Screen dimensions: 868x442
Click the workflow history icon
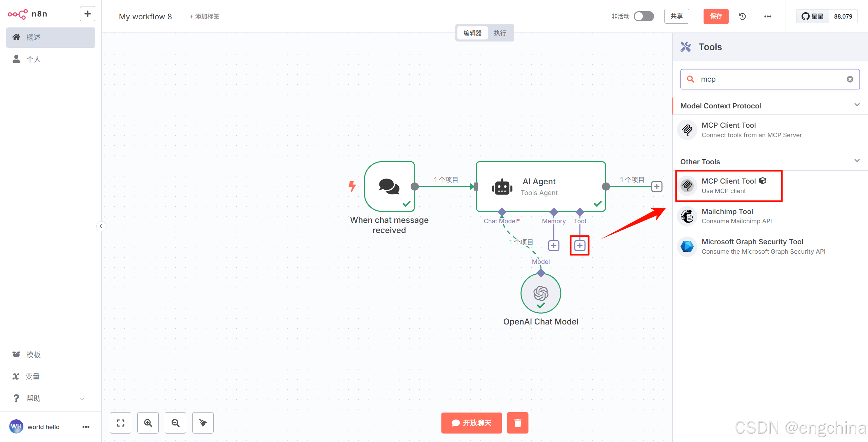click(x=742, y=16)
